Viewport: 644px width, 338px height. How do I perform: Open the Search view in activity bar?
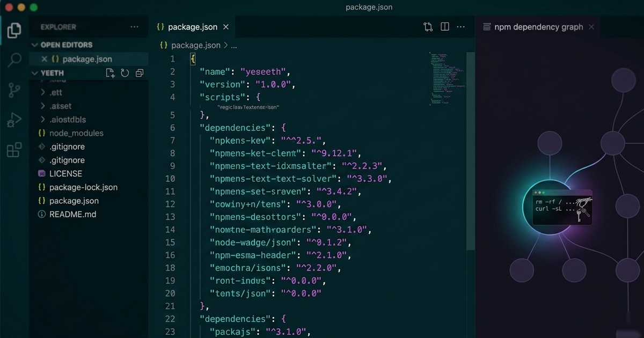14,60
